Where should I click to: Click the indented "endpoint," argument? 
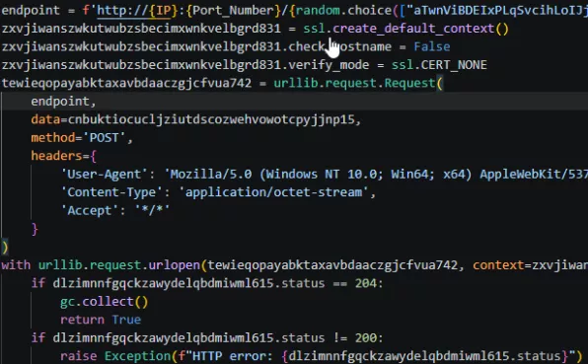(64, 102)
